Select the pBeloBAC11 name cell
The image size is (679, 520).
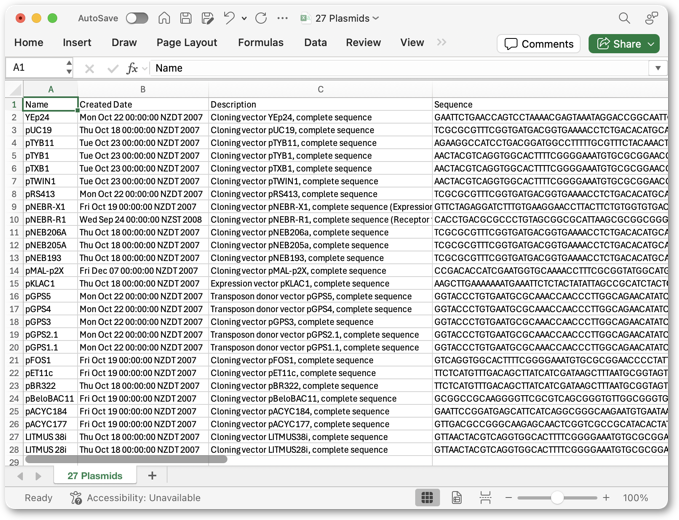click(x=50, y=398)
